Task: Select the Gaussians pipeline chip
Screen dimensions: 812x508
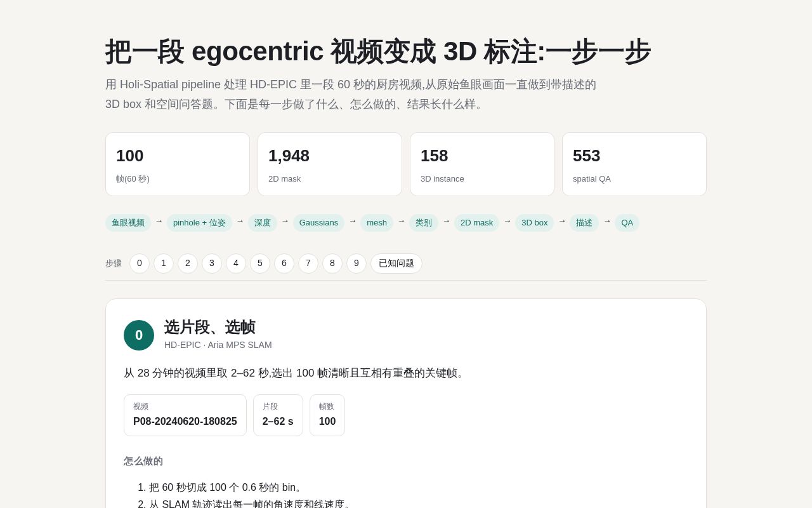Action: [x=318, y=223]
